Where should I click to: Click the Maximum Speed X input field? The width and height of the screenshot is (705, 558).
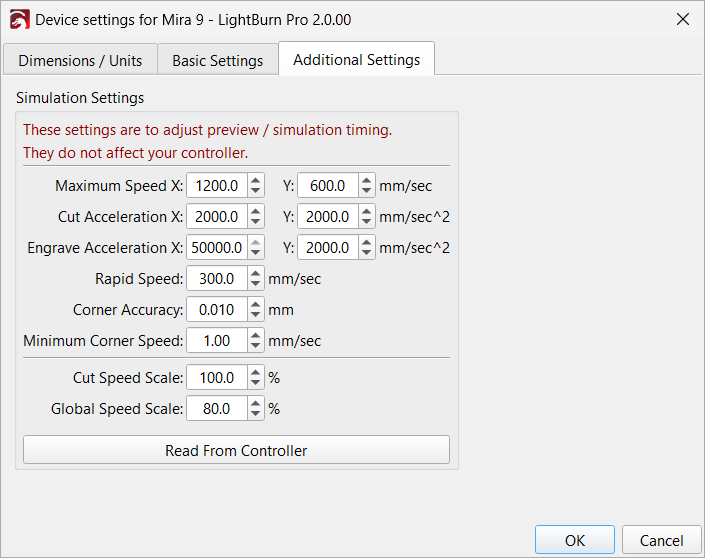[x=217, y=186]
